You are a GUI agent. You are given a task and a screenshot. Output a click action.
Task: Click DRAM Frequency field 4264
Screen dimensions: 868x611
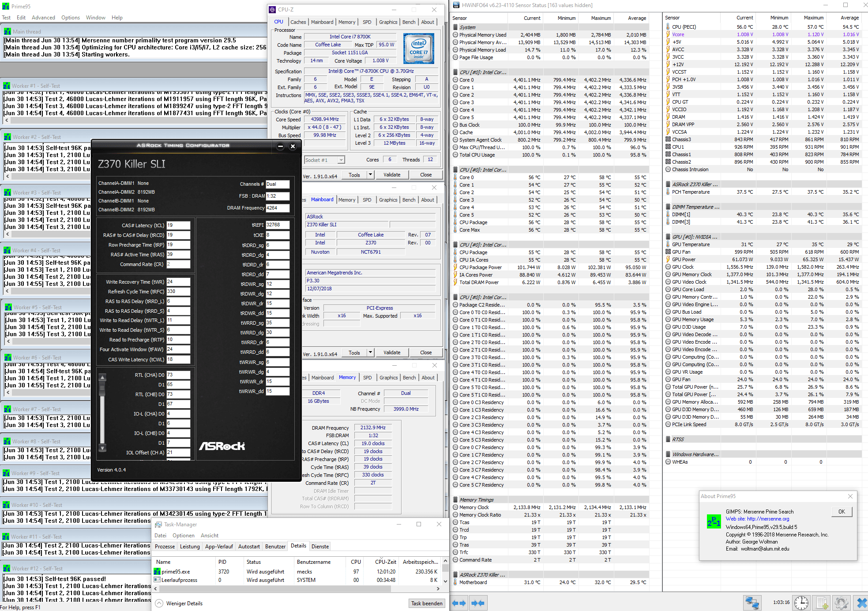(278, 208)
